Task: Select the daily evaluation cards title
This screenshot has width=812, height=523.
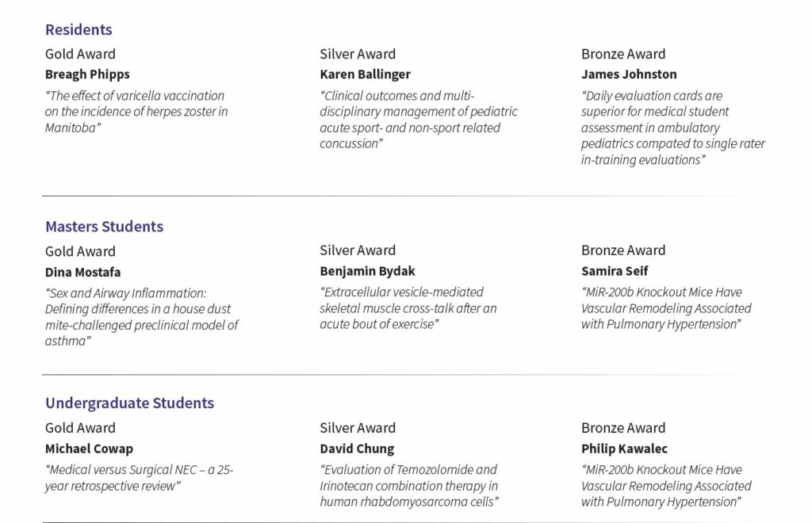Action: point(672,128)
